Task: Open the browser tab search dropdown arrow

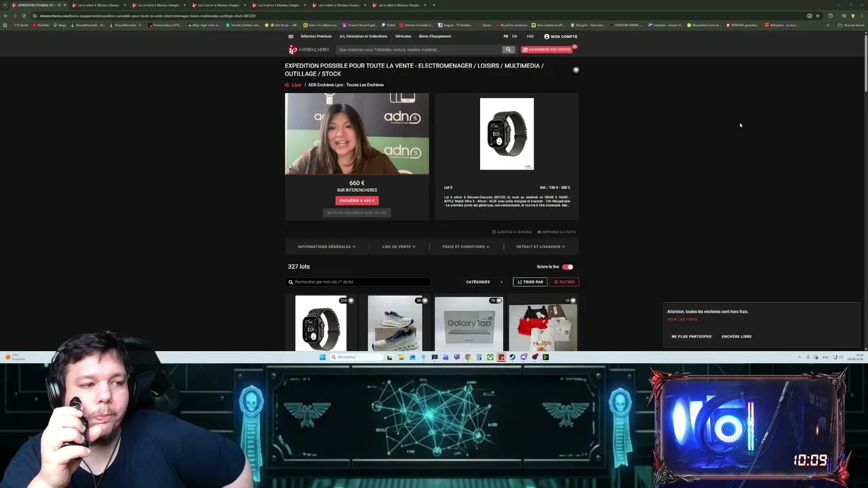Action: coord(5,5)
